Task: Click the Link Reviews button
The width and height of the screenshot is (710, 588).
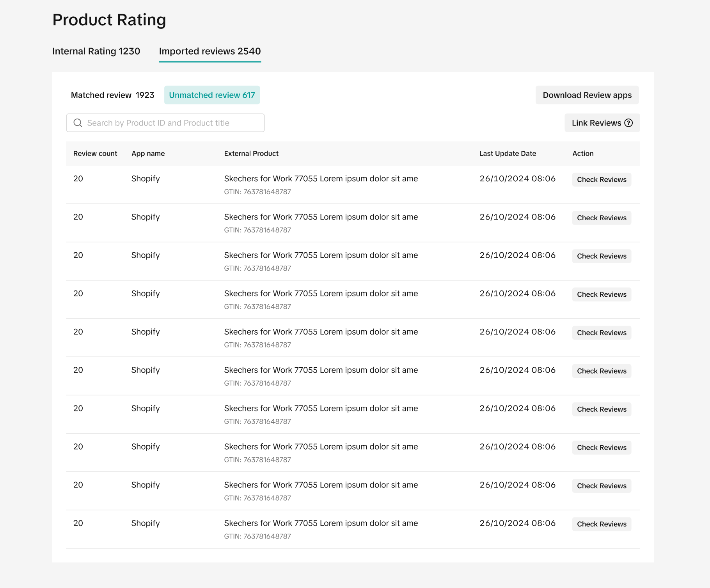Action: tap(596, 123)
